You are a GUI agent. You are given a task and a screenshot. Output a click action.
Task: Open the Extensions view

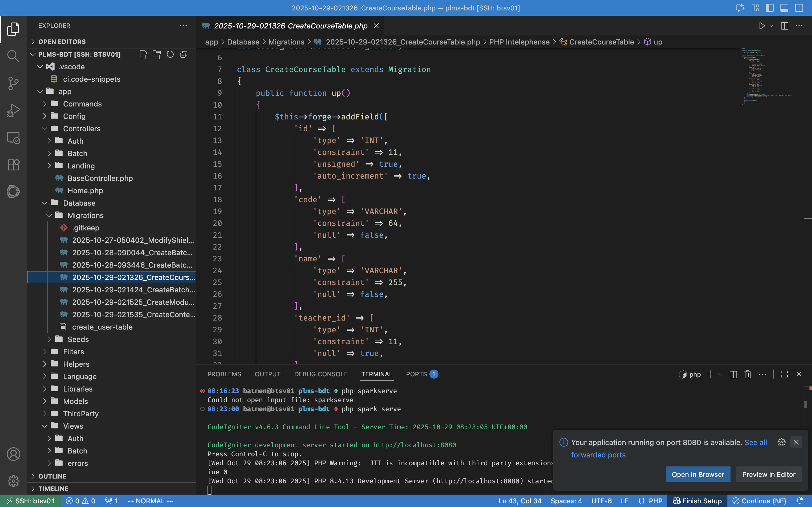[x=13, y=165]
